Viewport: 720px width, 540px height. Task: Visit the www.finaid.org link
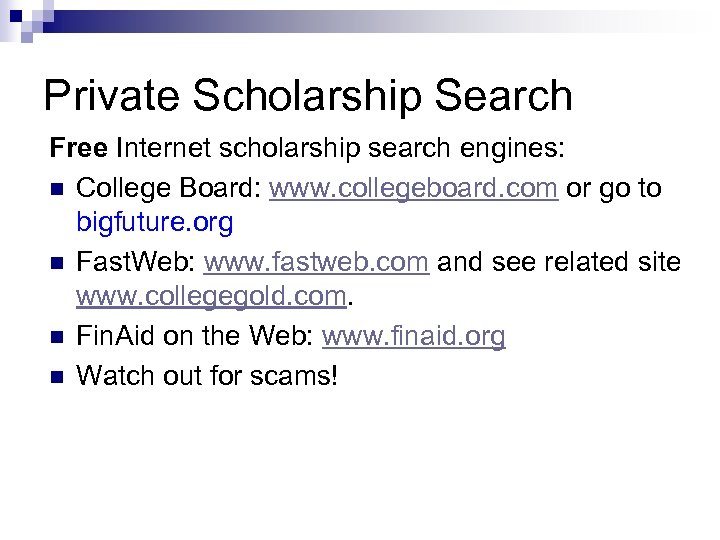point(413,337)
